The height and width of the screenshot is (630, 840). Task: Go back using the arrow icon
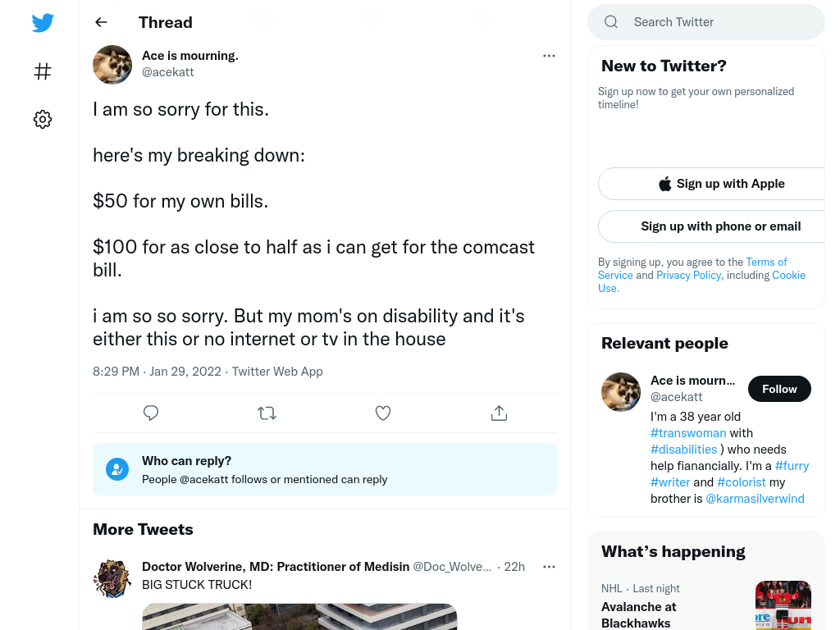(x=101, y=22)
